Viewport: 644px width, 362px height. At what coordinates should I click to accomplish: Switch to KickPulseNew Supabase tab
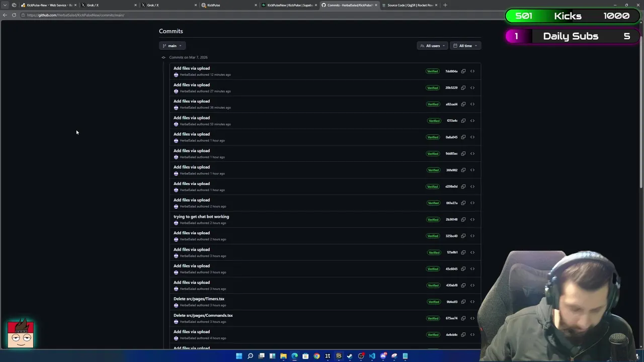click(x=290, y=5)
